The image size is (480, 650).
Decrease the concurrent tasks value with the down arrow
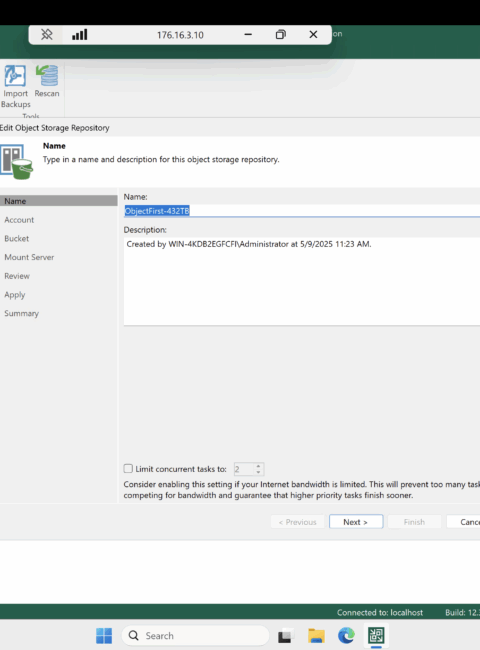[258, 472]
